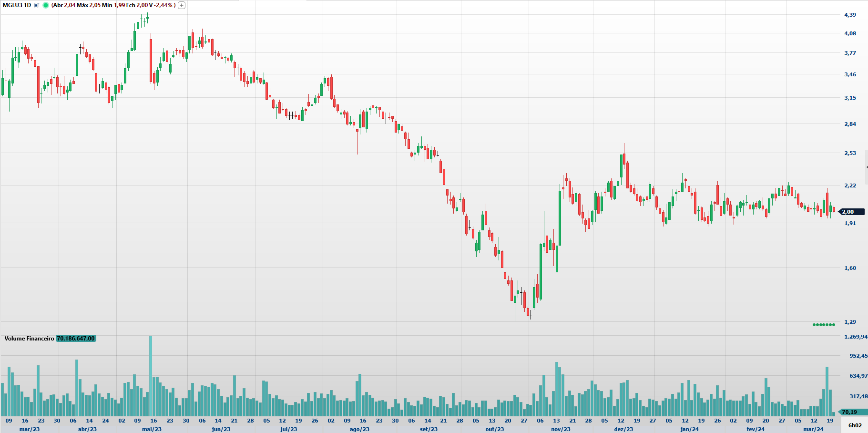
Task: Expand the collapsed side panel arrow at right edge
Action: (866, 167)
